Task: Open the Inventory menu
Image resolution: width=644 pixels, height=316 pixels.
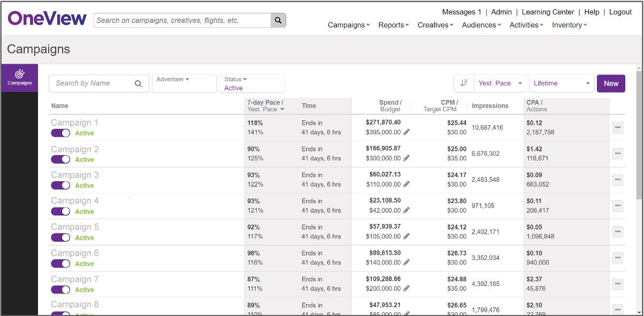Action: pos(569,25)
